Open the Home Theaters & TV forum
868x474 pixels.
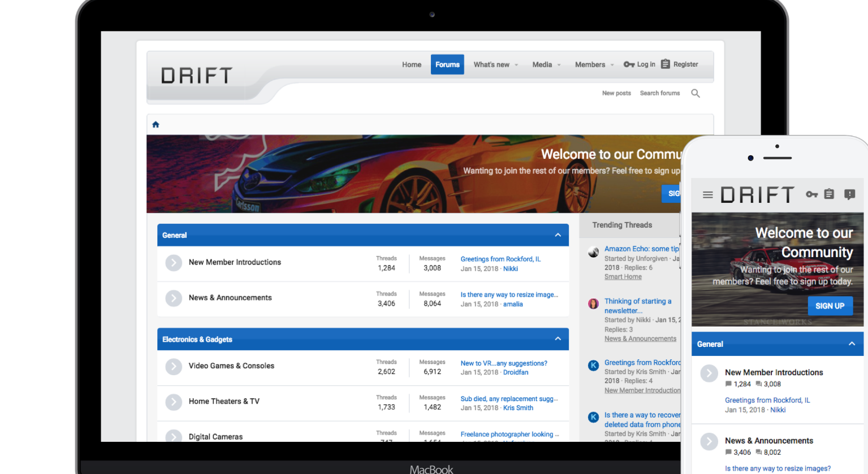(x=224, y=401)
